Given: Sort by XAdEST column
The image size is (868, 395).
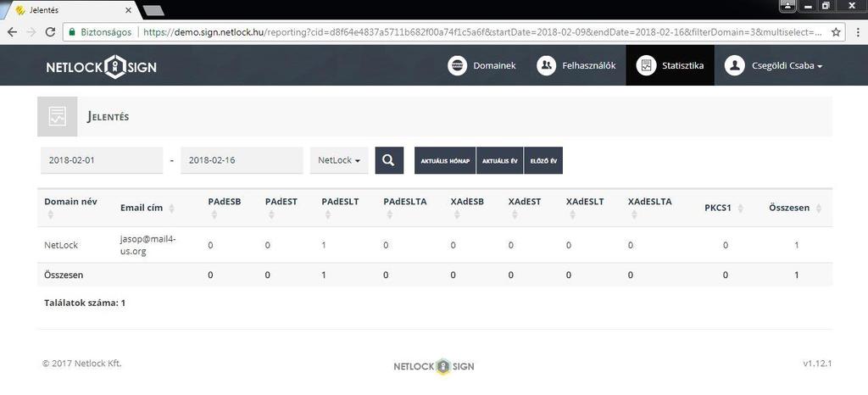Looking at the screenshot, I should point(525,208).
